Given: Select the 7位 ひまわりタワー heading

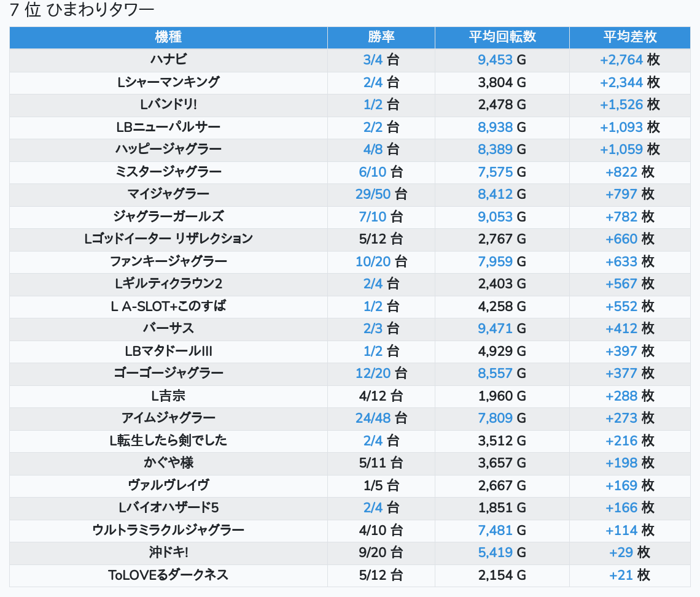Looking at the screenshot, I should 82,10.
